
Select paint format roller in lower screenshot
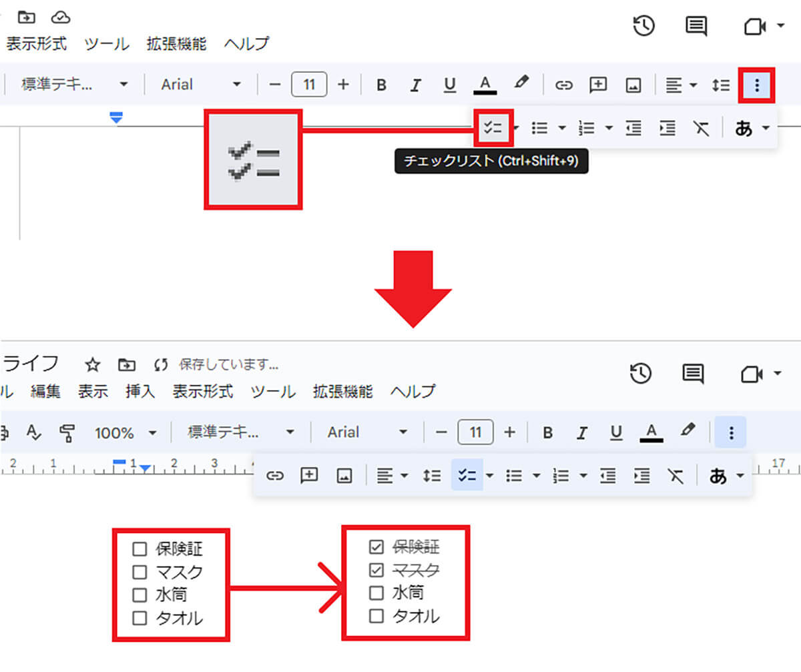pyautogui.click(x=67, y=432)
